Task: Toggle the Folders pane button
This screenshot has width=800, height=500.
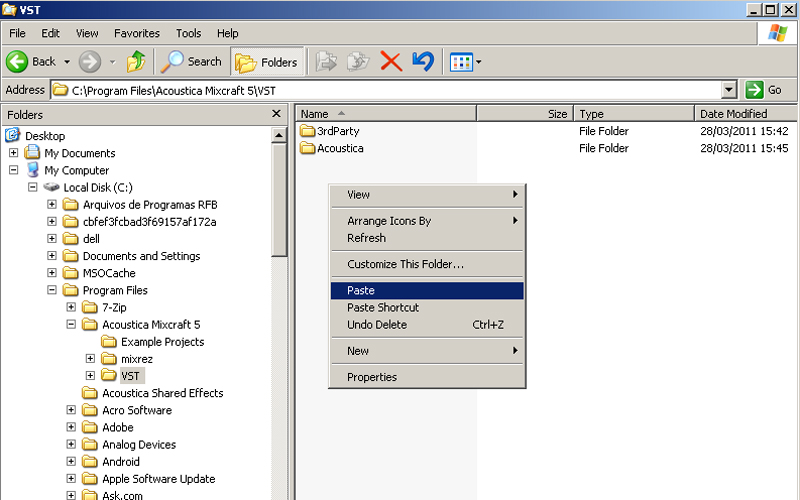Action: pyautogui.click(x=266, y=62)
